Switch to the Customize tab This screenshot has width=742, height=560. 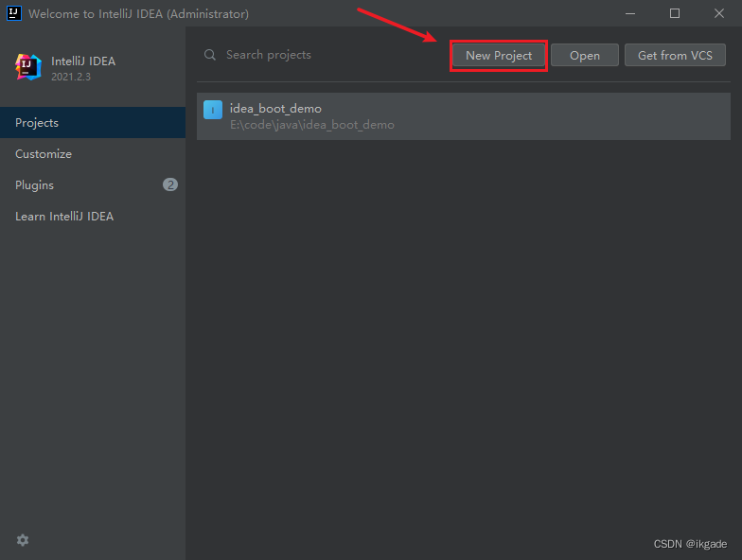point(93,153)
